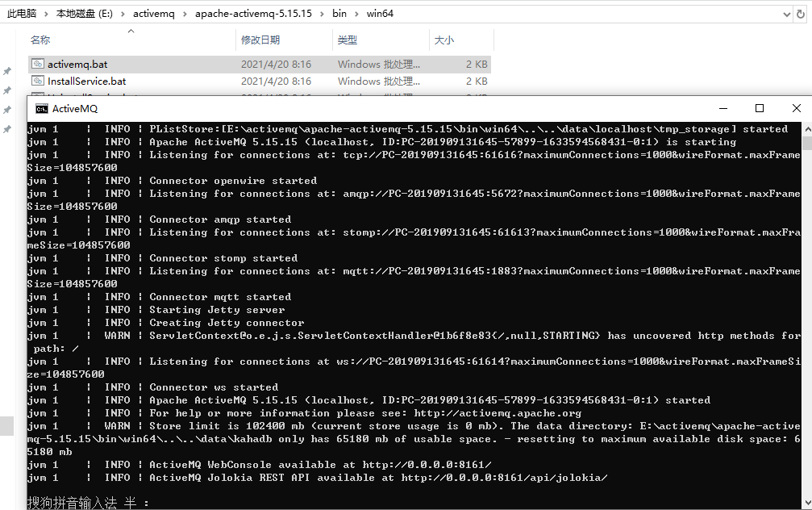Click the ActiveMQ console title bar icon
The width and height of the screenshot is (812, 510).
pos(41,107)
